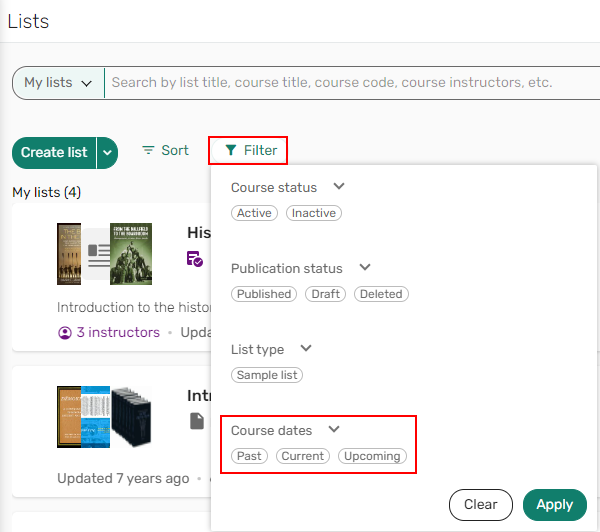Click the Filter funnel icon
This screenshot has width=600, height=532.
point(230,150)
